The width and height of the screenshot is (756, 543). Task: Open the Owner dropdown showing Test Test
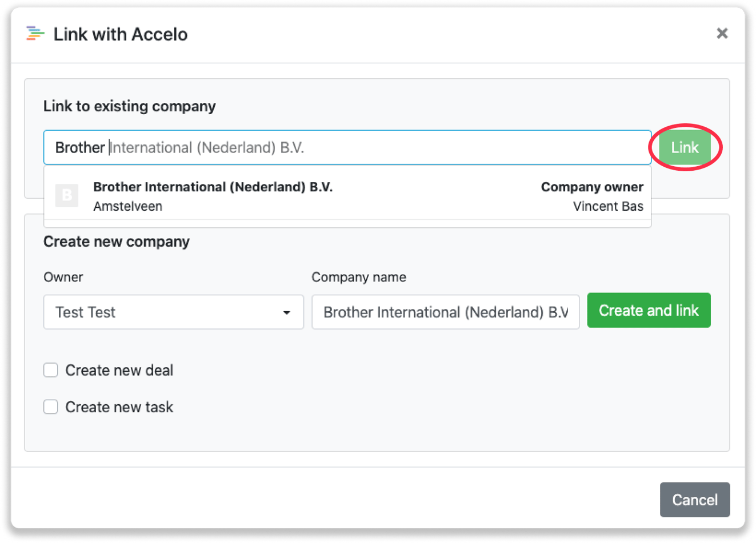pyautogui.click(x=174, y=312)
